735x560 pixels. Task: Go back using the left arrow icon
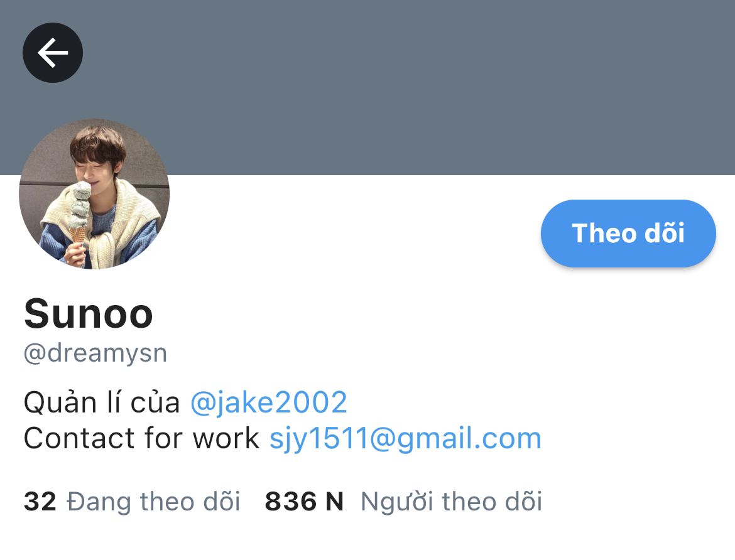[53, 53]
